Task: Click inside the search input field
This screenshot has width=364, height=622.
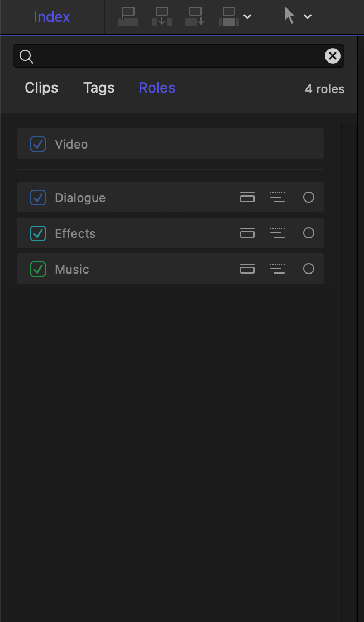Action: tap(167, 56)
